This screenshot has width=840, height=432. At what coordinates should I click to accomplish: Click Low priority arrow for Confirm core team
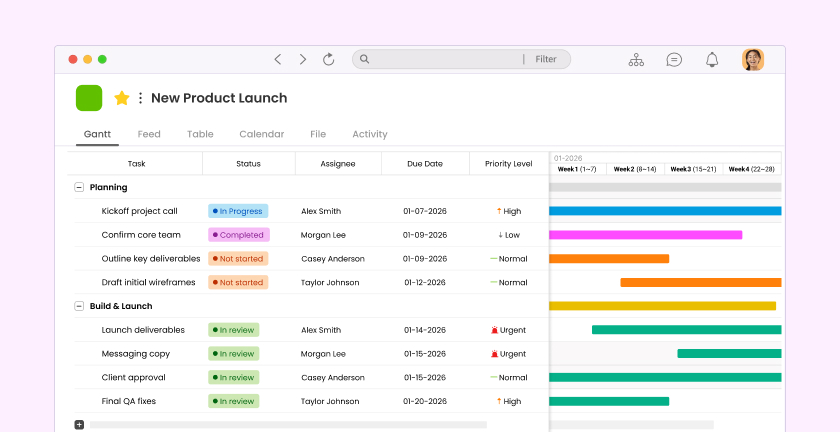click(500, 235)
